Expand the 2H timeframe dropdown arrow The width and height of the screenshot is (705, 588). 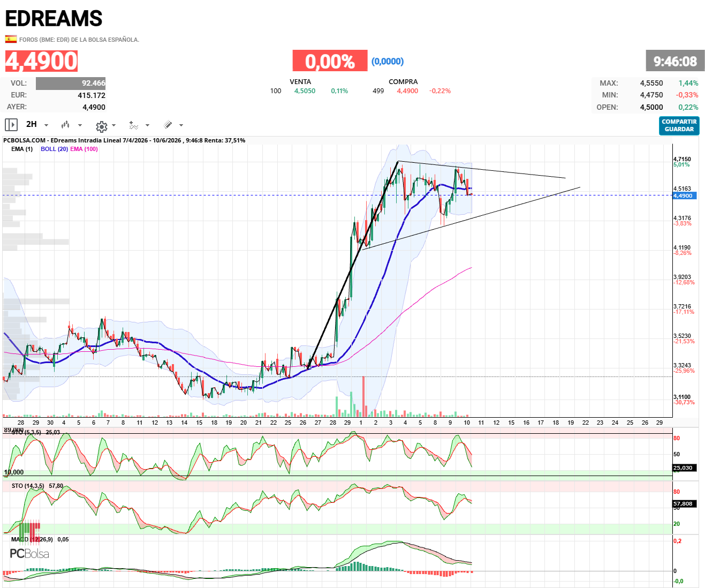tap(47, 125)
